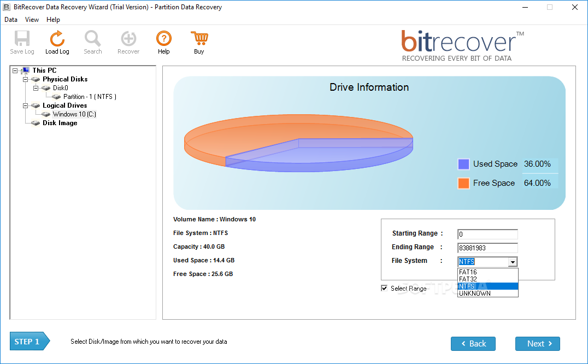Click the Free Space : 25.6 GB text
The height and width of the screenshot is (364, 588).
pyautogui.click(x=203, y=274)
